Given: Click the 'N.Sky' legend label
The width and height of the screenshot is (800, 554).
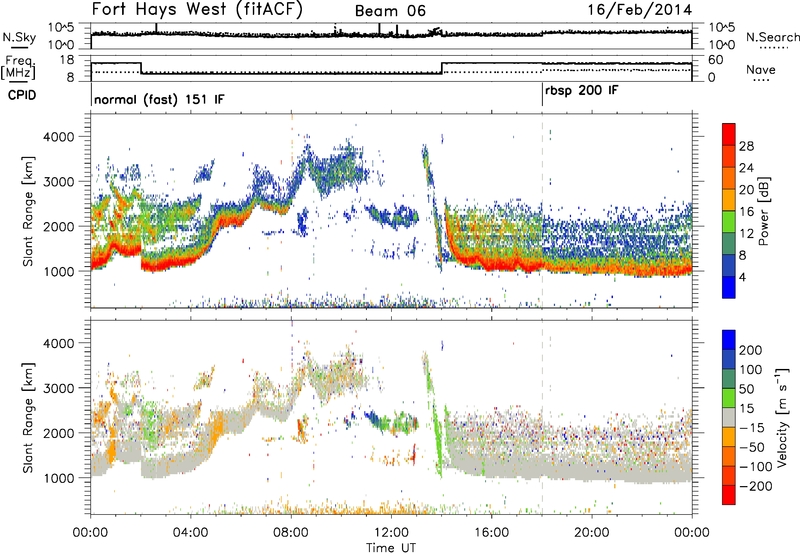Looking at the screenshot, I should click(19, 37).
